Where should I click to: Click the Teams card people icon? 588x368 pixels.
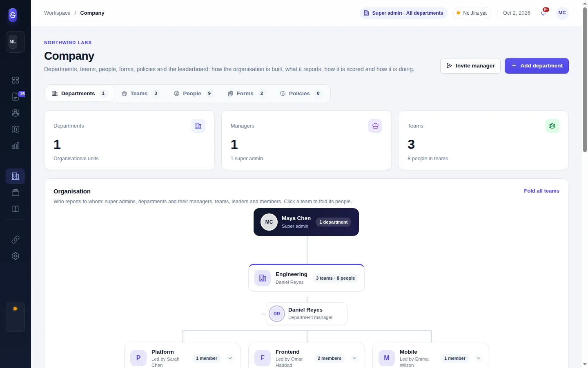(552, 126)
